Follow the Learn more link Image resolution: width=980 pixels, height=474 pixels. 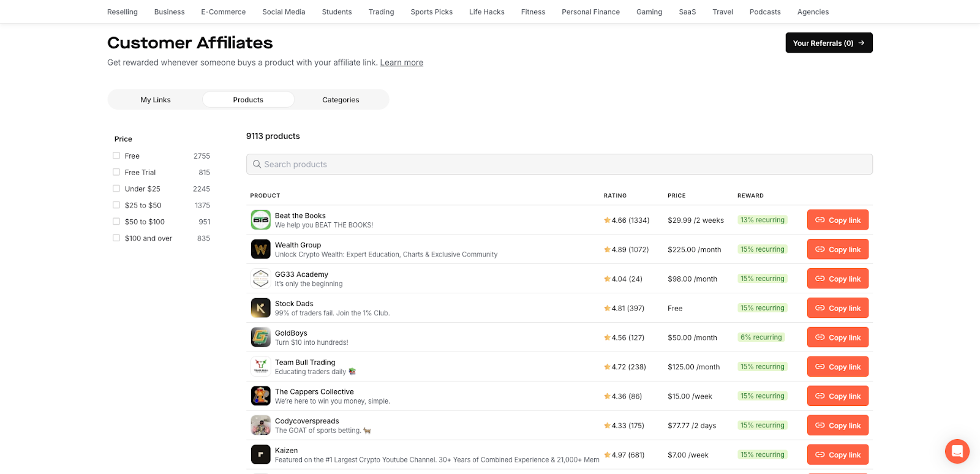point(401,62)
